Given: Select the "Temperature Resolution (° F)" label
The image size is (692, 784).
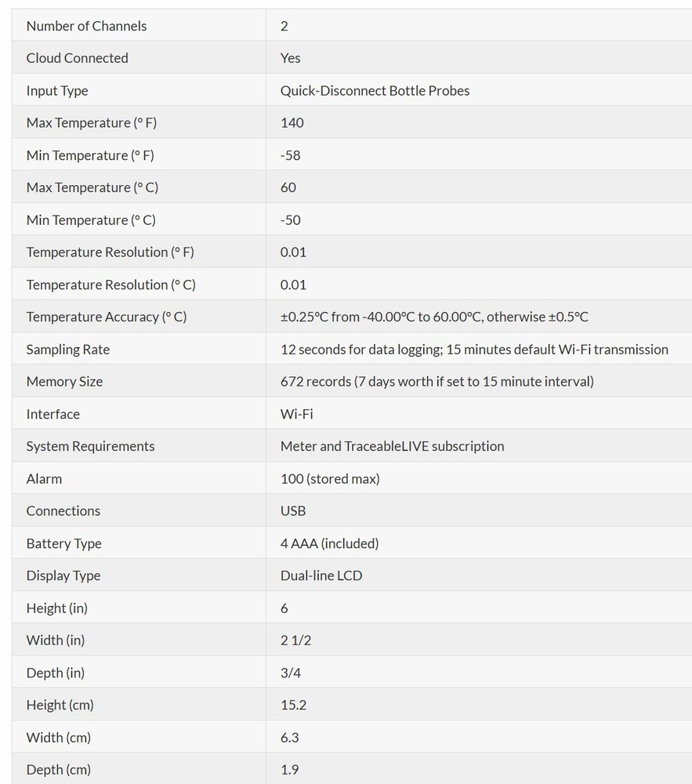Looking at the screenshot, I should click(110, 252).
